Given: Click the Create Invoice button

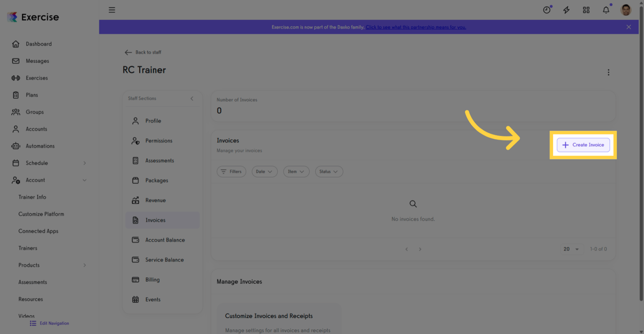Looking at the screenshot, I should (x=583, y=145).
